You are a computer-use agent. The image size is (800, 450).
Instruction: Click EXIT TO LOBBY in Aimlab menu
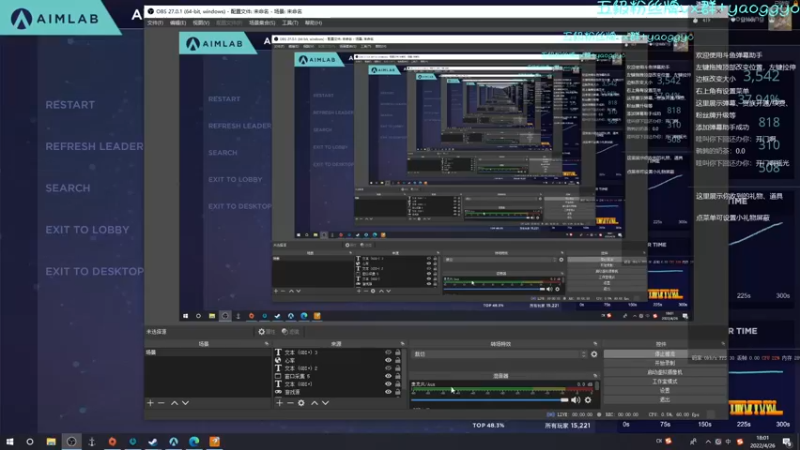87,230
